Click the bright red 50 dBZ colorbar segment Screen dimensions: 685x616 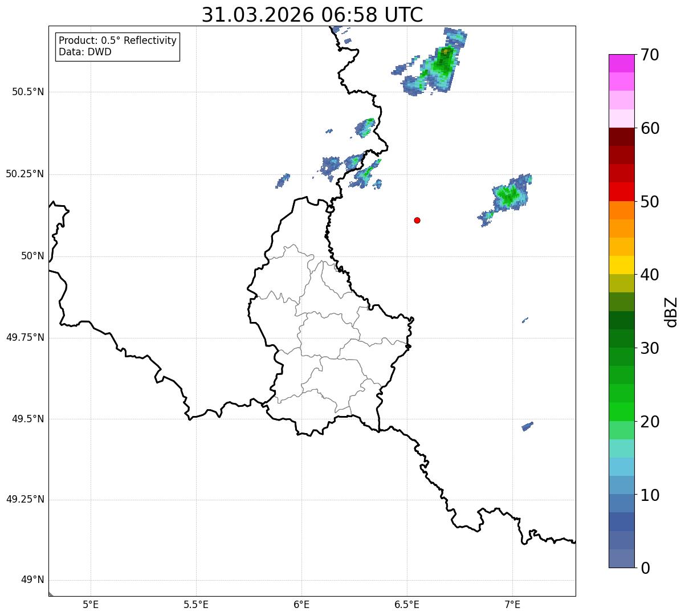point(621,192)
